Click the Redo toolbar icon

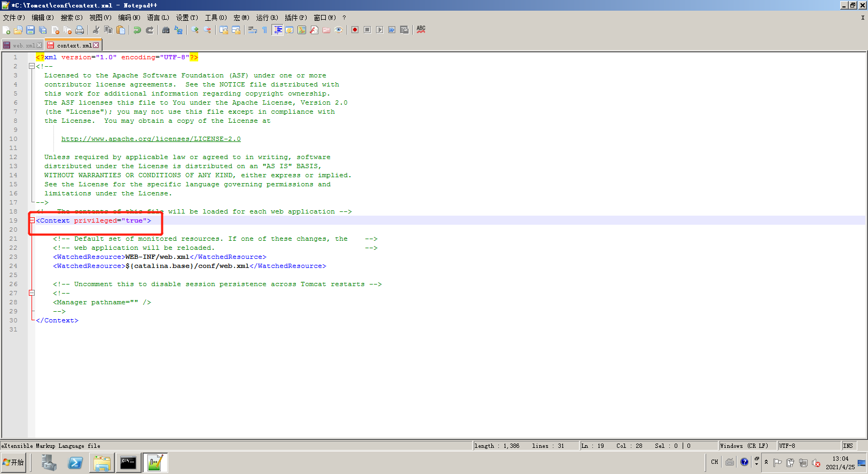tap(150, 30)
